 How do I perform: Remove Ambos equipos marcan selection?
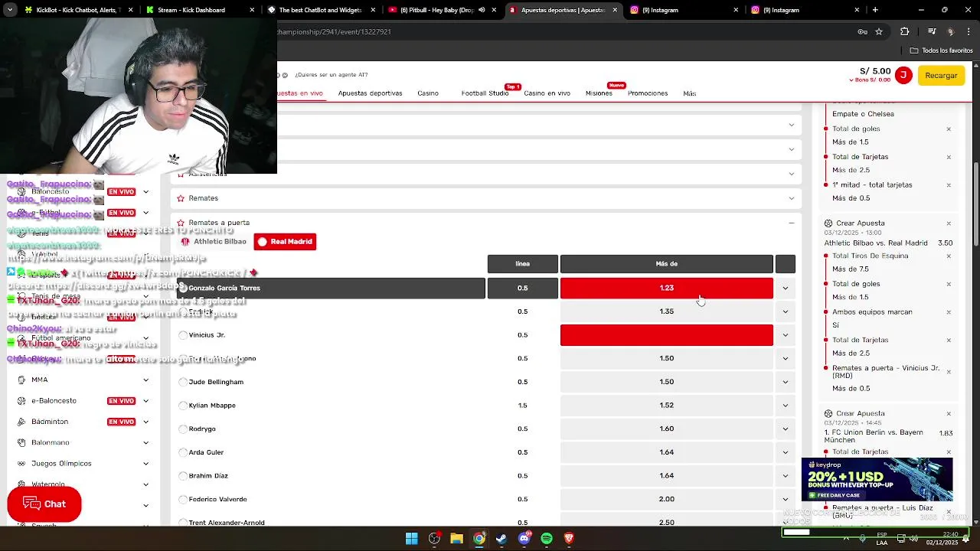(949, 312)
